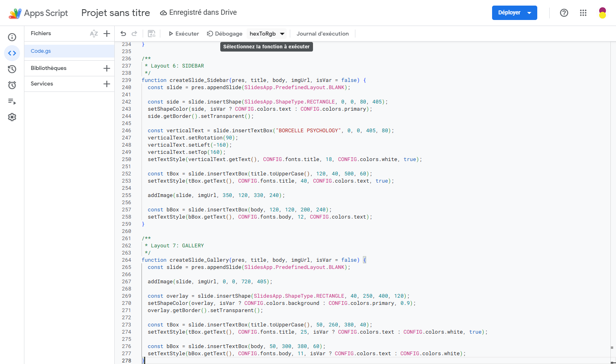Open the Editor code icon in sidebar
This screenshot has width=616, height=364.
pos(12,53)
